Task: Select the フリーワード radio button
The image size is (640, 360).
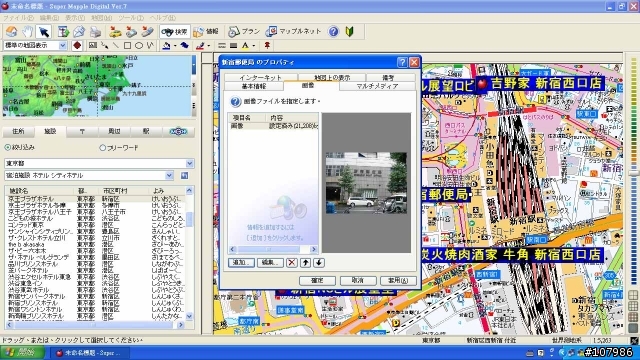Action: 102,148
